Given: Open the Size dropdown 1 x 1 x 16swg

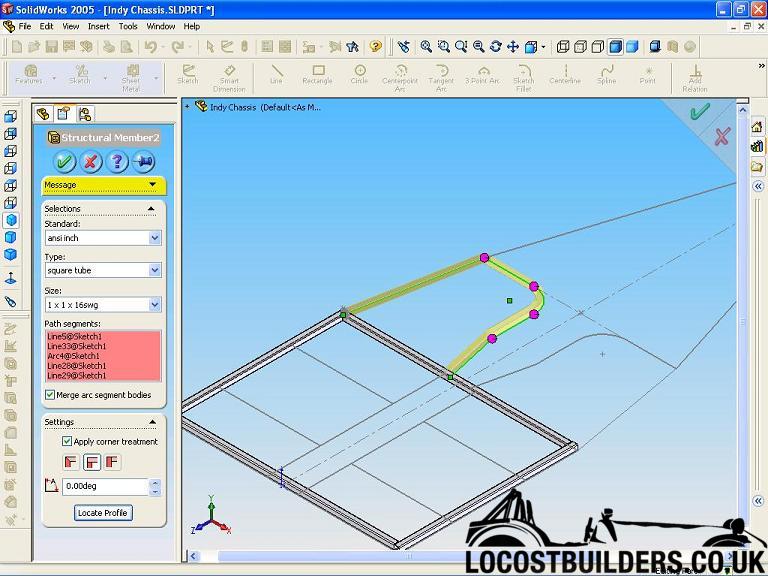Looking at the screenshot, I should tap(155, 304).
